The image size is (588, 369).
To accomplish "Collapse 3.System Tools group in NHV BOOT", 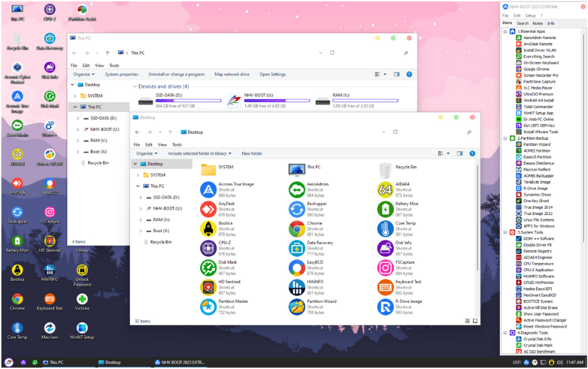I will click(x=505, y=232).
